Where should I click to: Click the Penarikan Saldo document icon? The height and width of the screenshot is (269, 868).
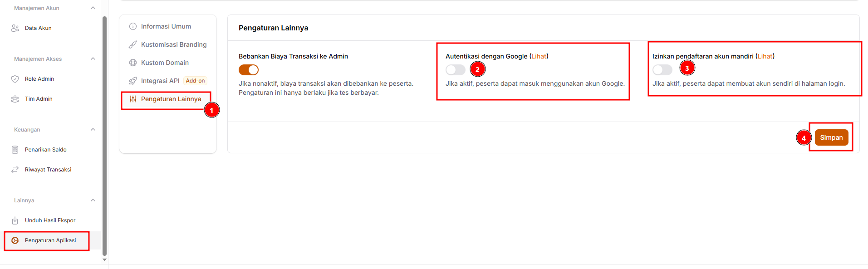point(15,150)
